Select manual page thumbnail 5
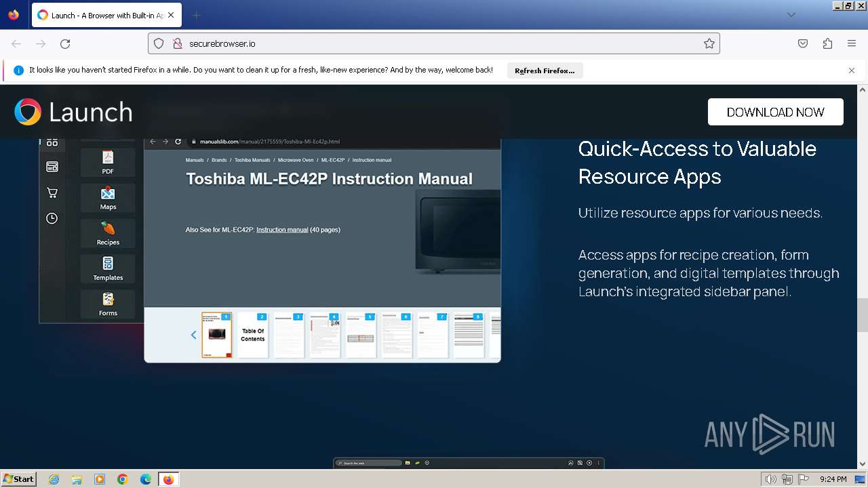 click(361, 335)
